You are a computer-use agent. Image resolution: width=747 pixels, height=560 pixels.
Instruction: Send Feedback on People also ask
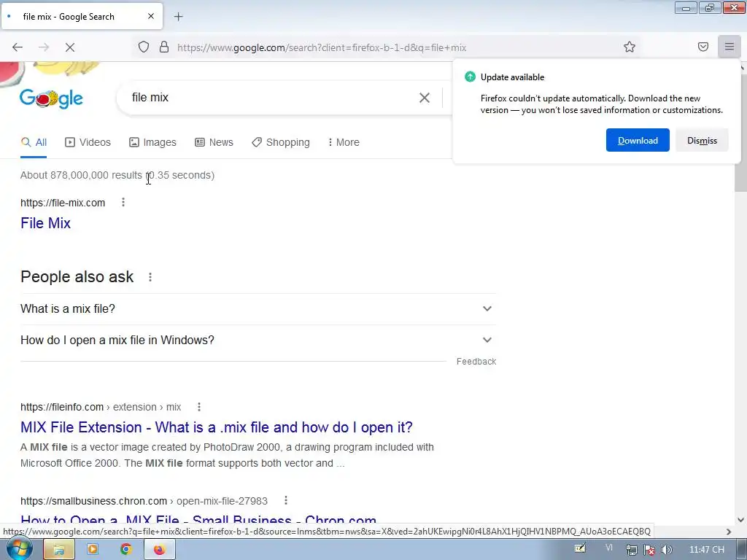[476, 362]
